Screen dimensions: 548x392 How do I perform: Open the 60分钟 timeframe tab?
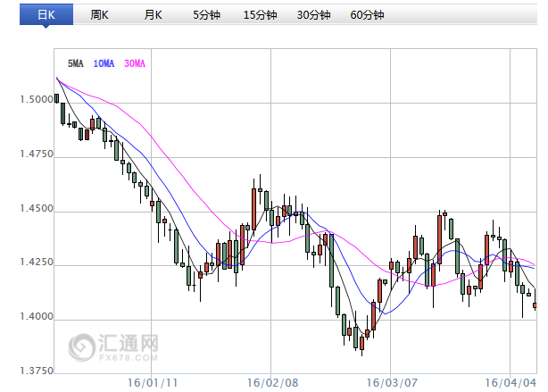368,15
